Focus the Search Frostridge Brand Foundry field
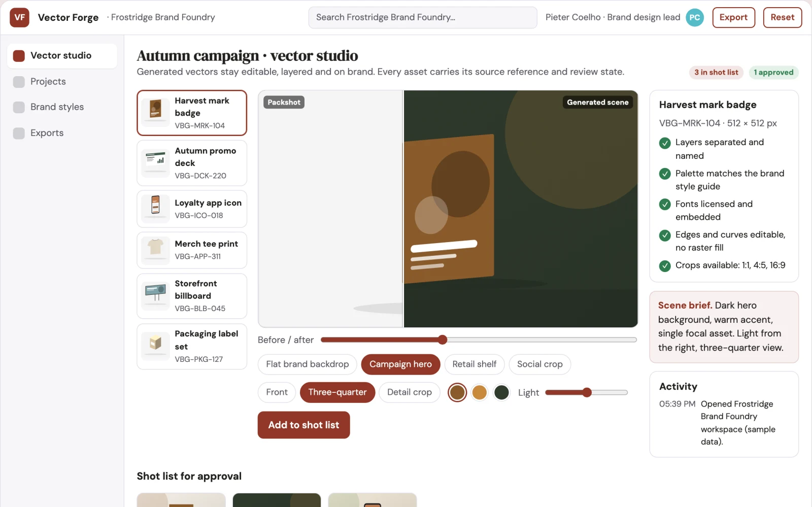Image resolution: width=812 pixels, height=507 pixels. [x=423, y=17]
